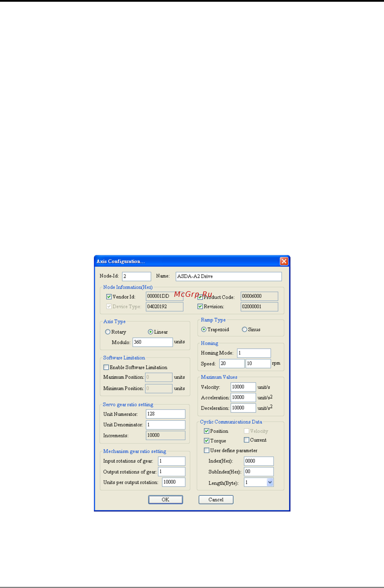This screenshot has height=588, width=384.
Task: Edit the Node-Id field
Action: pos(137,276)
